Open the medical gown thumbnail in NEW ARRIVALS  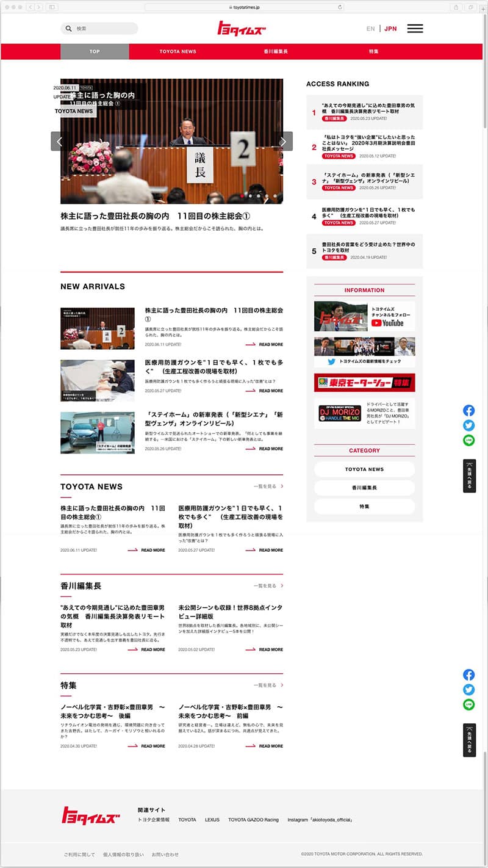(x=98, y=380)
